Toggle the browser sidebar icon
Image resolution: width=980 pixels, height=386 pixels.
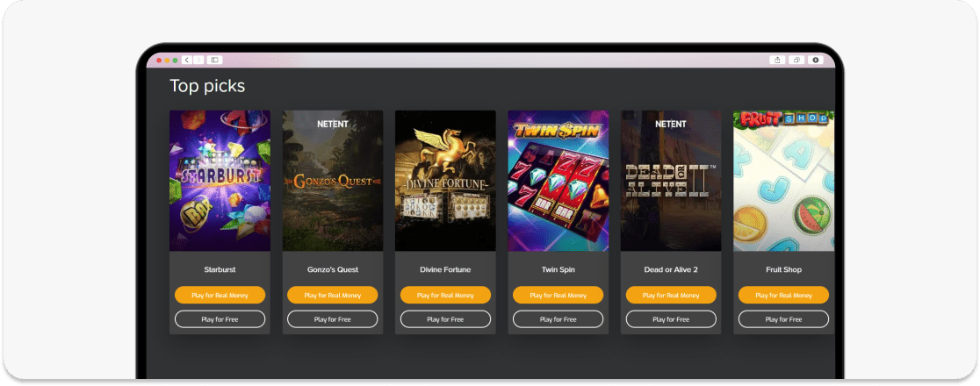pyautogui.click(x=214, y=60)
